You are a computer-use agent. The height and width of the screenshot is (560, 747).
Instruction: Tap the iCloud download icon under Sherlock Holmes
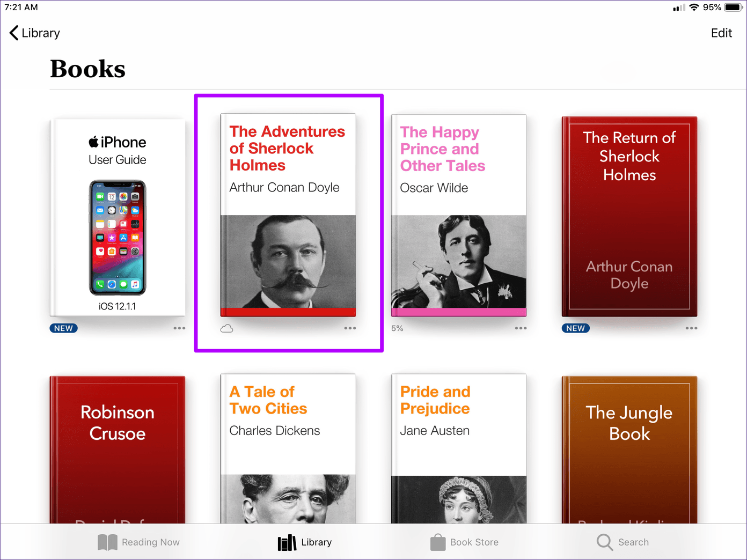coord(226,328)
